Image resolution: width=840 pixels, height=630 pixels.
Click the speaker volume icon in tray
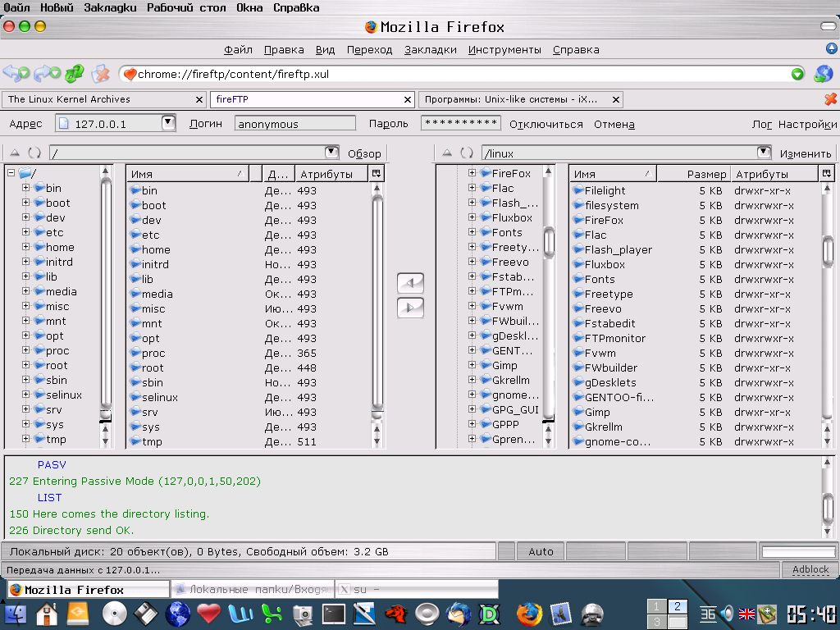pos(727,613)
